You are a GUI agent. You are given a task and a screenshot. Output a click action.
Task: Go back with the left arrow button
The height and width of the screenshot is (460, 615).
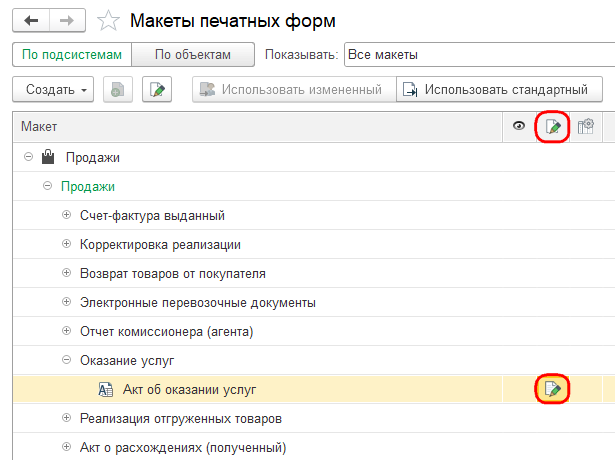coord(31,20)
